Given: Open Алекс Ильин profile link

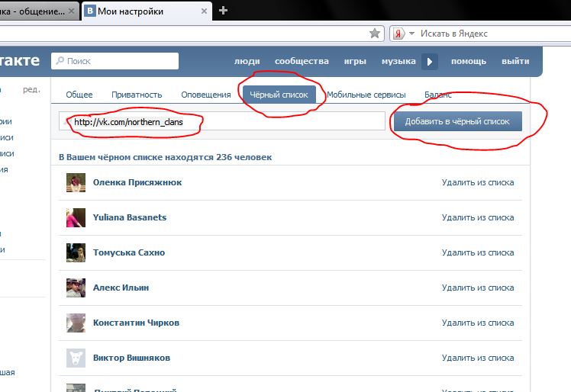Looking at the screenshot, I should 121,288.
